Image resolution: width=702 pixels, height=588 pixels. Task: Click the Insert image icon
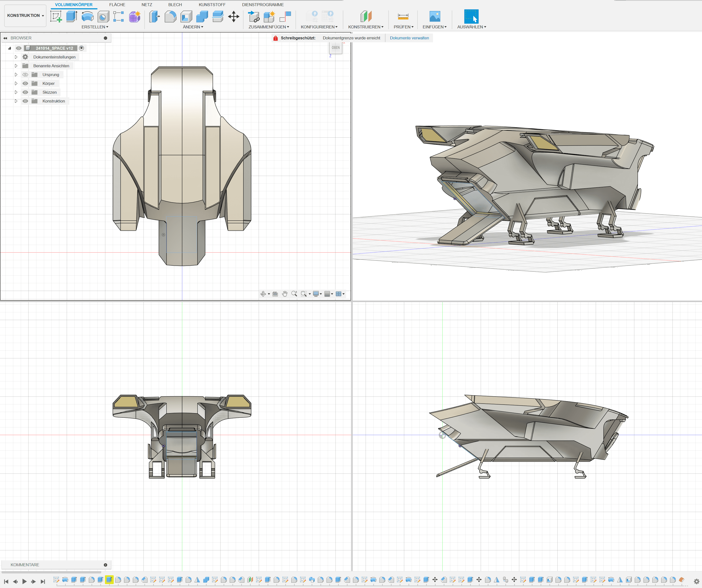[434, 16]
